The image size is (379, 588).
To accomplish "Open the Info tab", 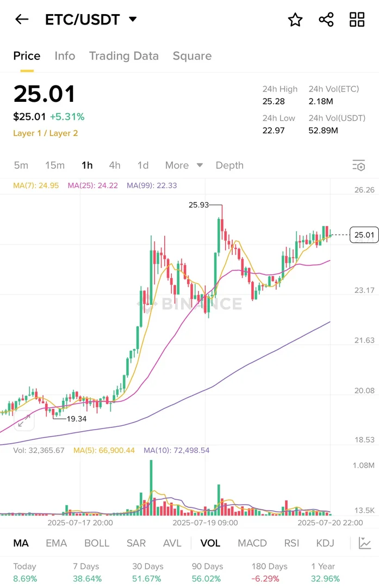I will tap(65, 56).
